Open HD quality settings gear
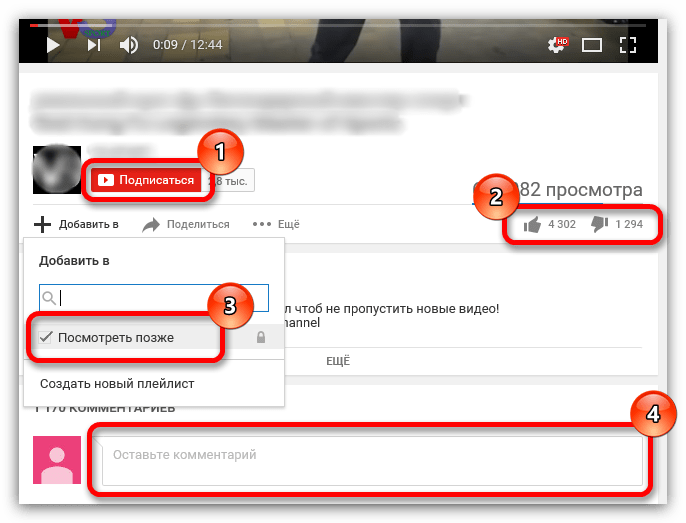Viewport: 686px width, 523px height. pyautogui.click(x=557, y=45)
